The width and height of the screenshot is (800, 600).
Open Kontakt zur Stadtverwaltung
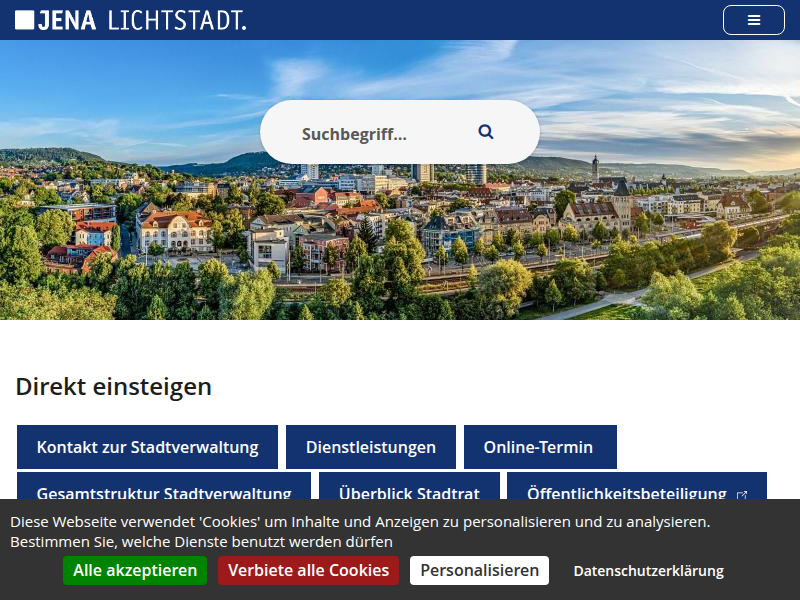tap(147, 447)
